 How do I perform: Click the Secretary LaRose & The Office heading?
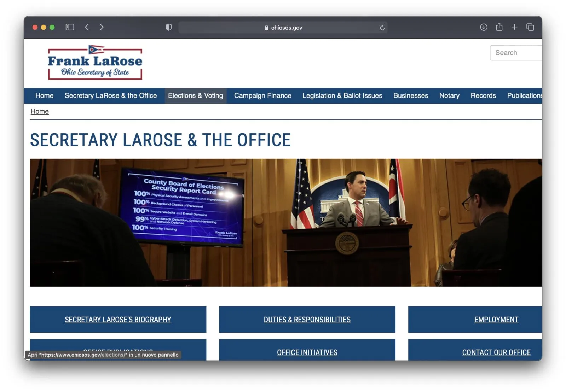[x=160, y=140]
